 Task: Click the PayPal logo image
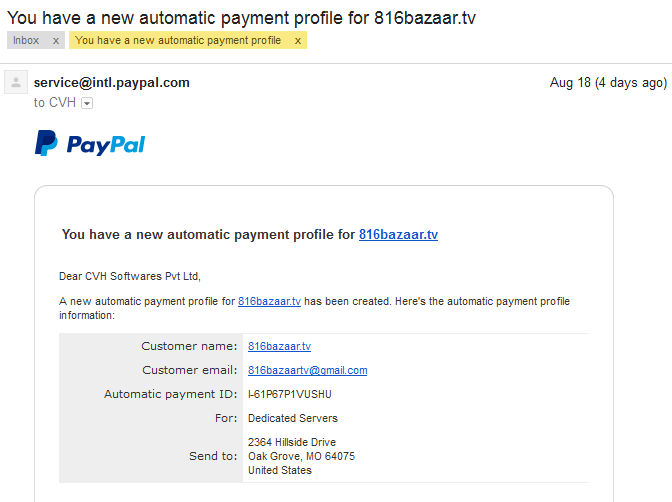pos(90,144)
